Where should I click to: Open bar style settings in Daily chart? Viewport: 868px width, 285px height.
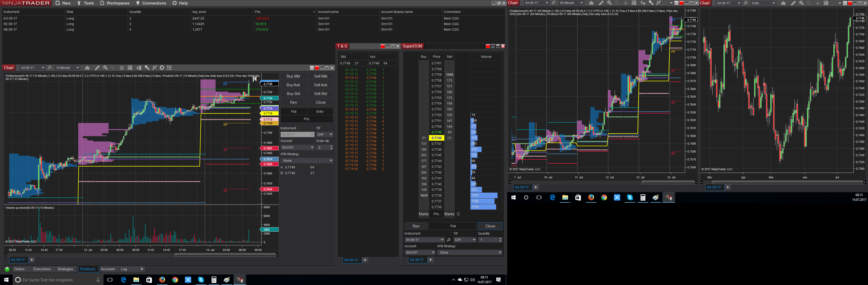tap(783, 3)
